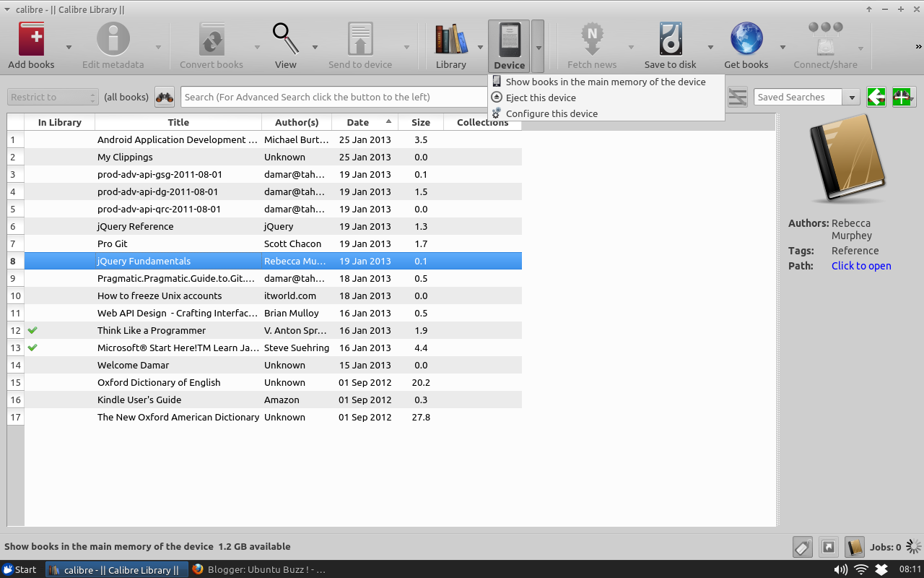Click the Add books toolbar icon
The width and height of the screenshot is (924, 578).
tap(31, 39)
